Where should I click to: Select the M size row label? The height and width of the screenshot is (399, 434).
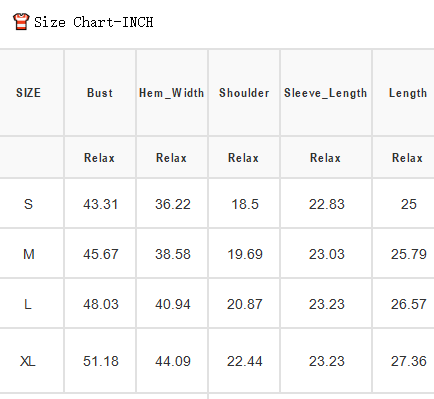(x=29, y=254)
